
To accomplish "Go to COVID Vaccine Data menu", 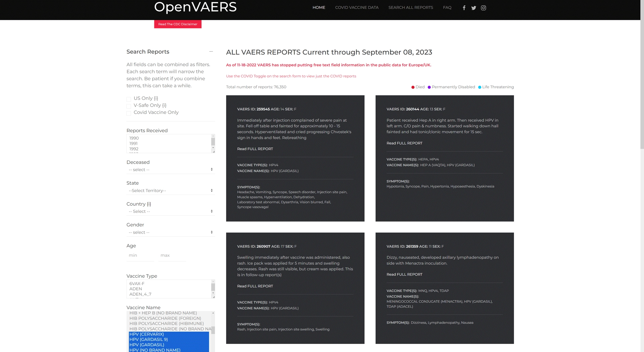I will 357,7.
